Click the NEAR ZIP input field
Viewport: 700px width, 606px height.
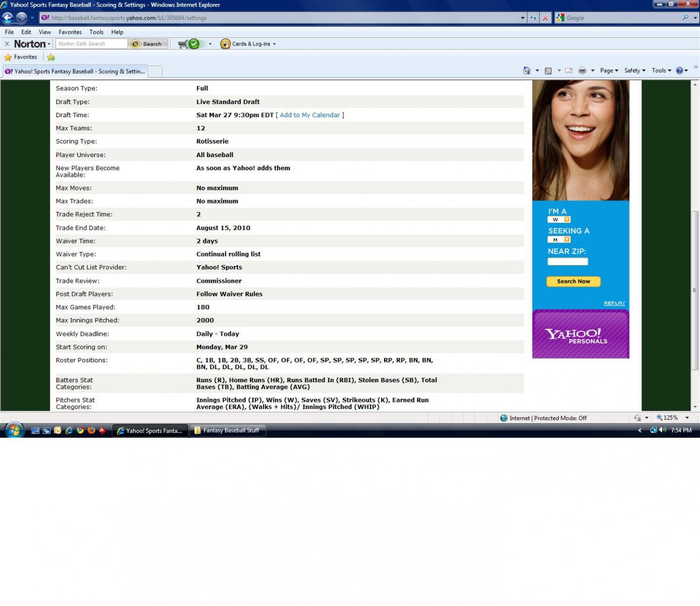[x=568, y=262]
